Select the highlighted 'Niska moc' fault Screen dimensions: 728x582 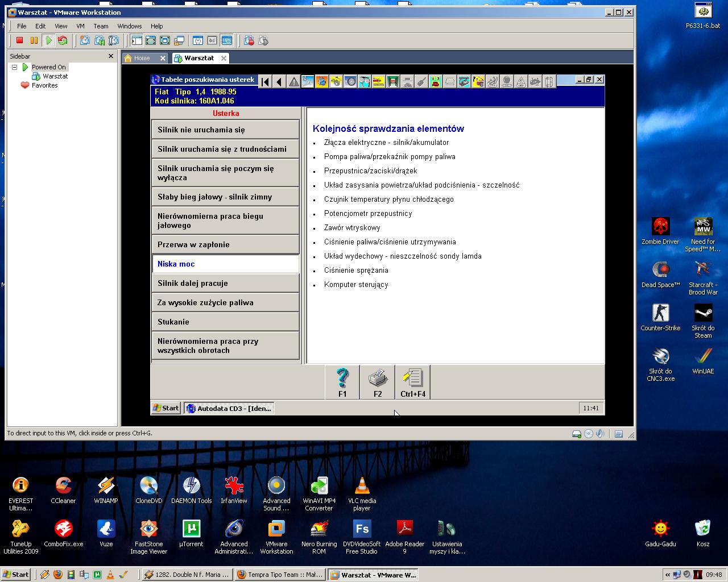(225, 264)
